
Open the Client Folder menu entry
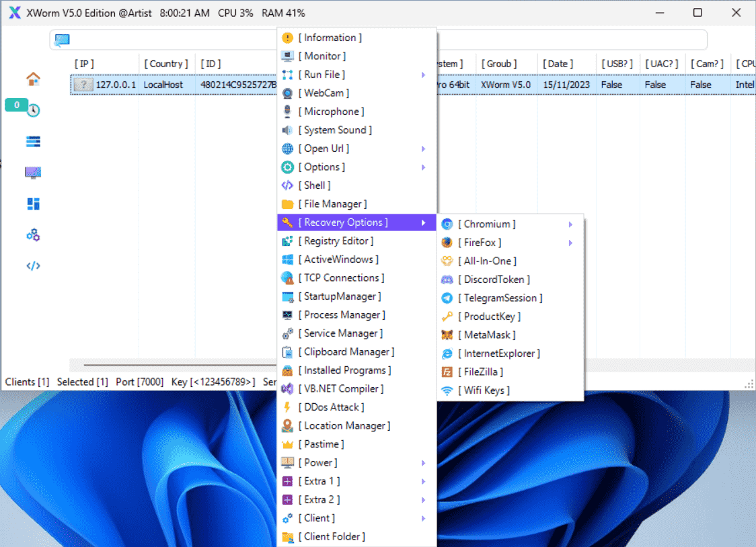pyautogui.click(x=357, y=536)
